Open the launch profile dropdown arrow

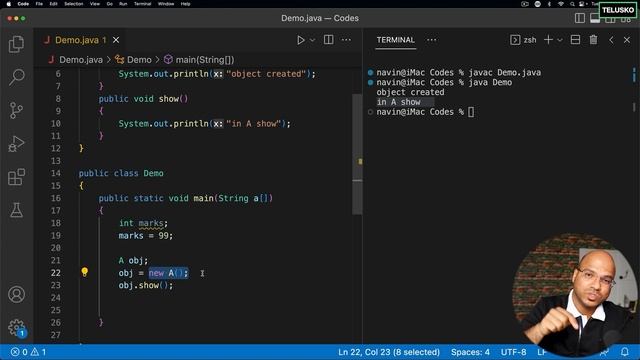[560, 40]
